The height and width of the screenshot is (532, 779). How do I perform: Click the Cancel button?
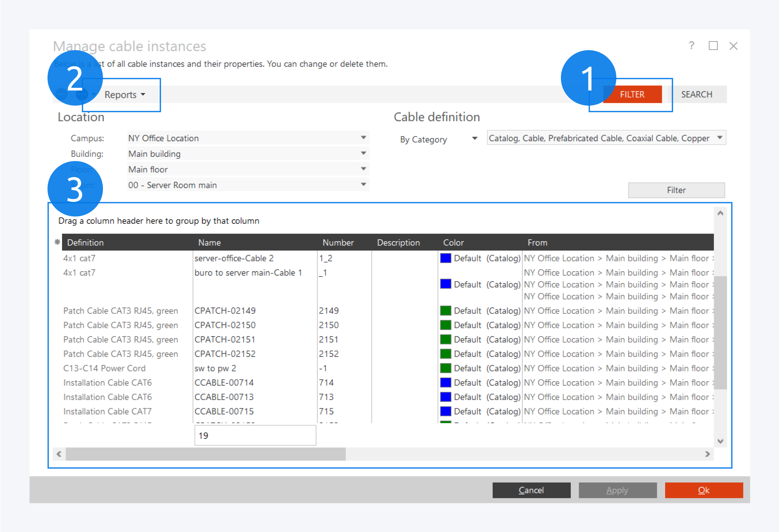click(531, 490)
